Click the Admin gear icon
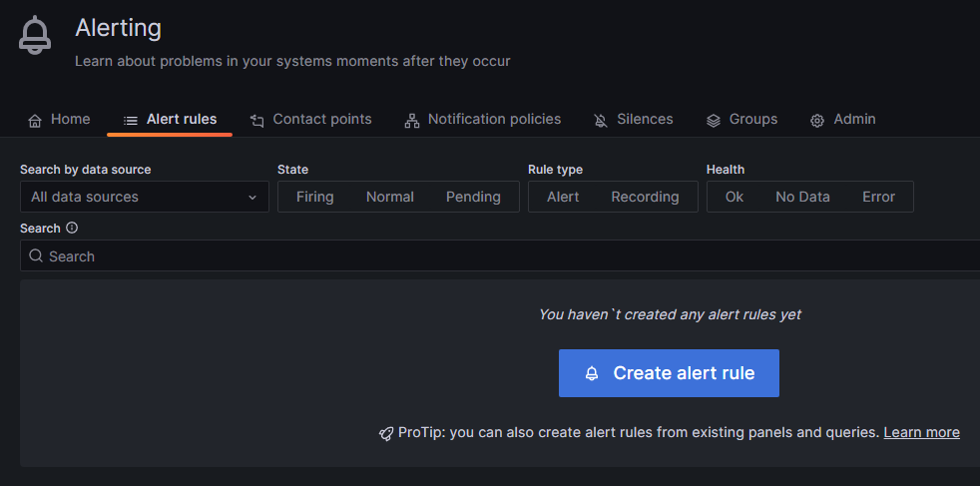Viewport: 980px width, 486px height. click(x=817, y=120)
